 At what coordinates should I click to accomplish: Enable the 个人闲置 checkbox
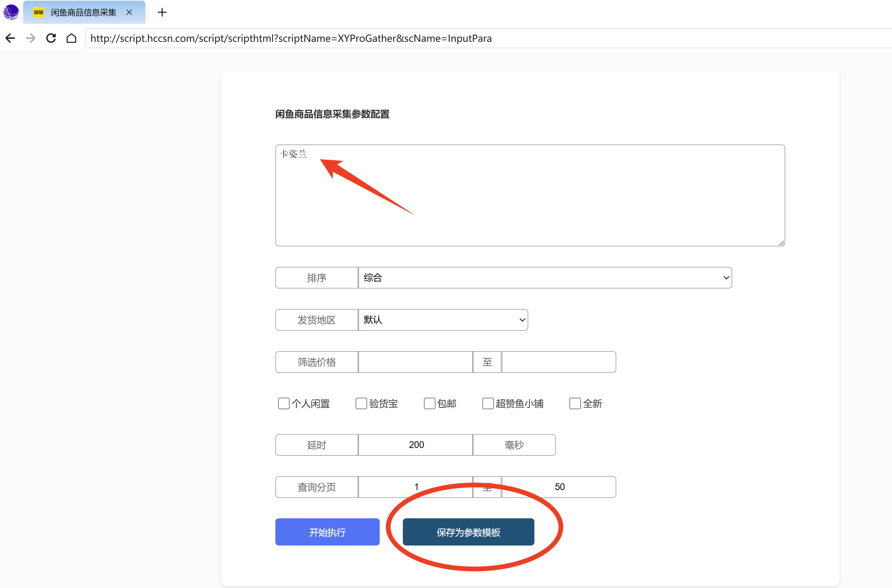tap(284, 403)
